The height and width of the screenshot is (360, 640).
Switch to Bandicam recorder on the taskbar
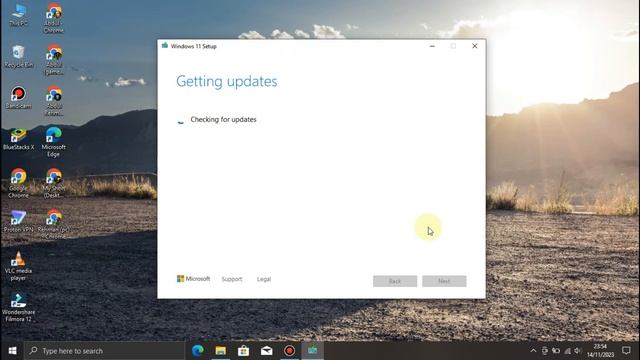tap(289, 351)
